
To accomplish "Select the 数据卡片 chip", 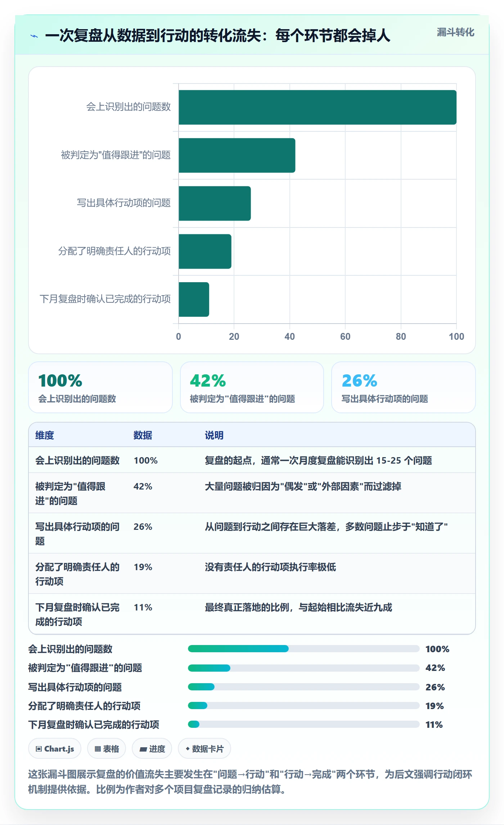I will (204, 749).
